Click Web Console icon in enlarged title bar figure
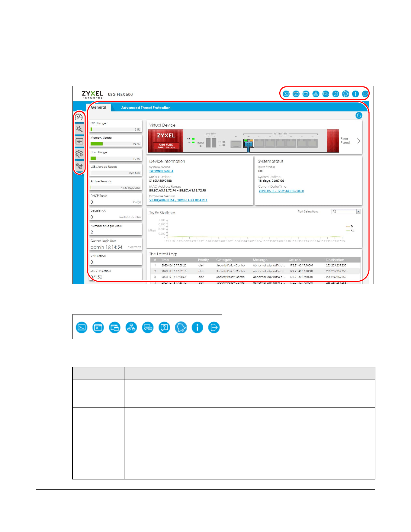411x532 pixels. coord(82,327)
